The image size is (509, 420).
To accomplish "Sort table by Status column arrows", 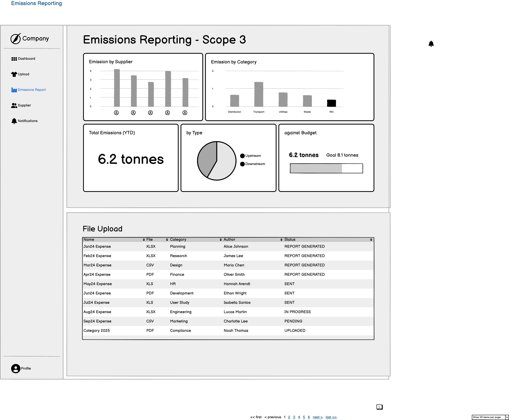I will (371, 240).
